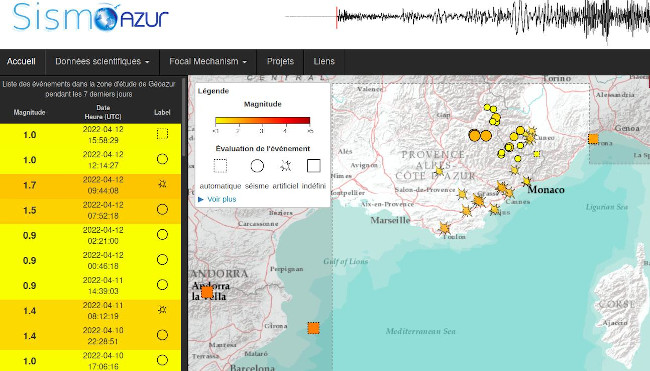Click the seismogram waveform banner
The width and height of the screenshot is (650, 371).
467,19
